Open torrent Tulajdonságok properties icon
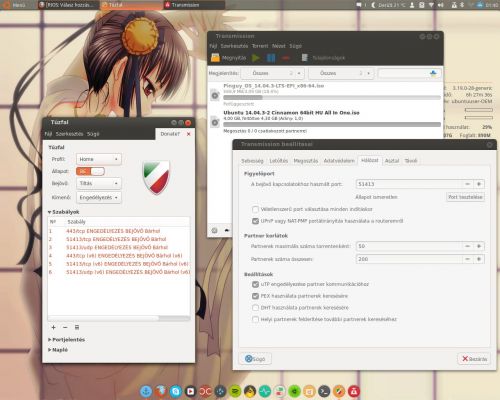This screenshot has height=400, width=500. tap(305, 58)
